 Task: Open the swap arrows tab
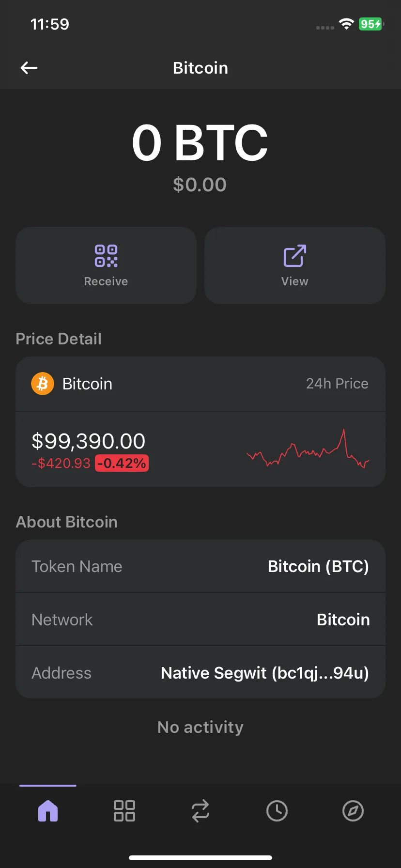point(200,811)
